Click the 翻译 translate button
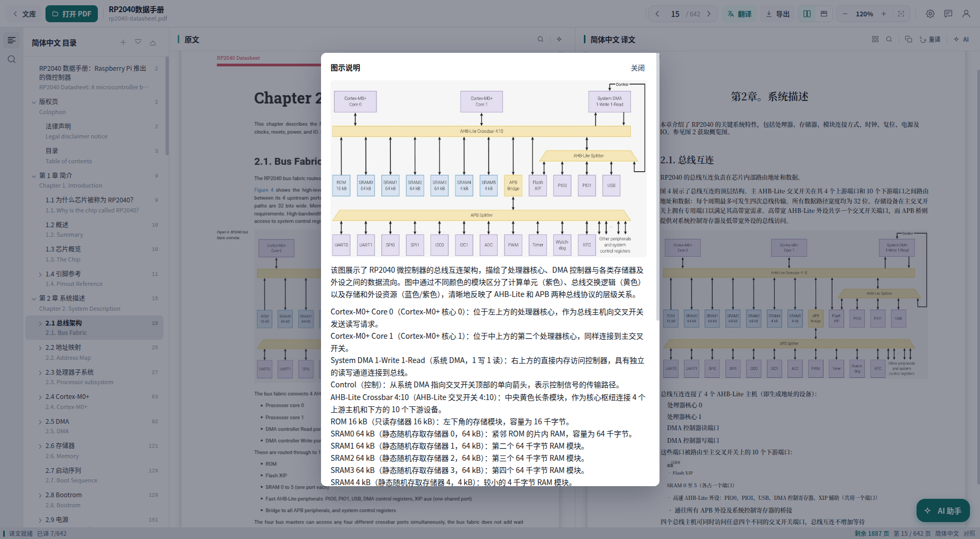 click(739, 14)
